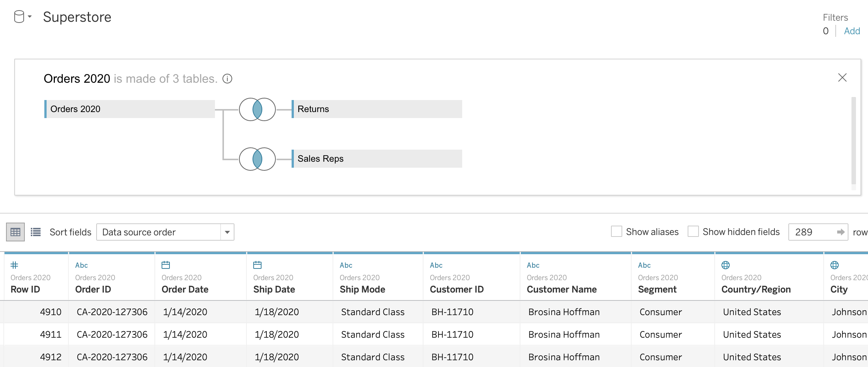868x367 pixels.
Task: Open the Sort fields Data source order dropdown
Action: [x=165, y=232]
